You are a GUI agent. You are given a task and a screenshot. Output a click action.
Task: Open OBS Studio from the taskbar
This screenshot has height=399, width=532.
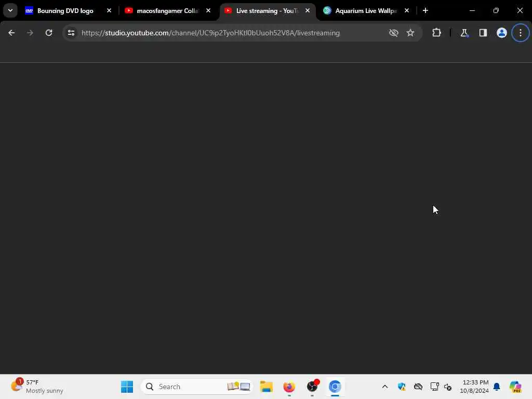312,387
